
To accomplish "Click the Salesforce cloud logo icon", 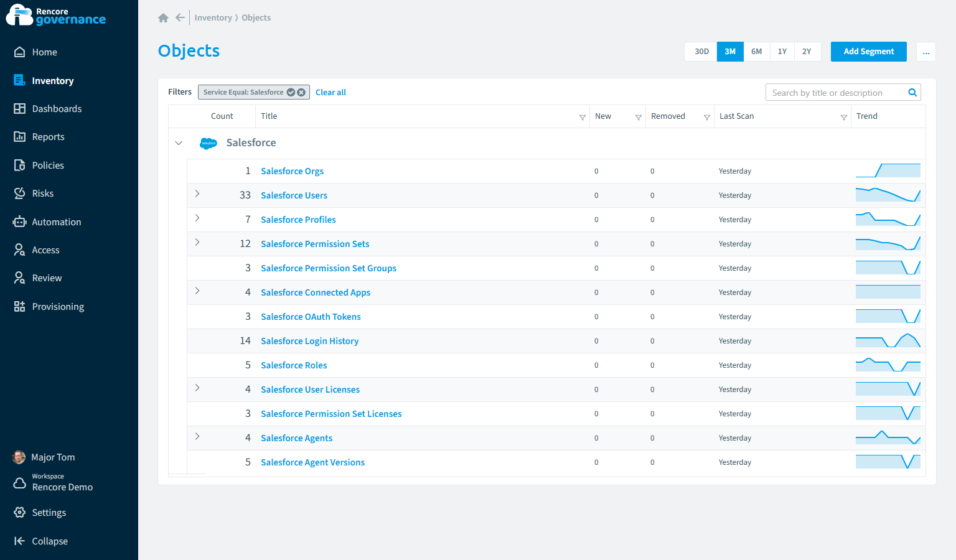I will pyautogui.click(x=209, y=143).
